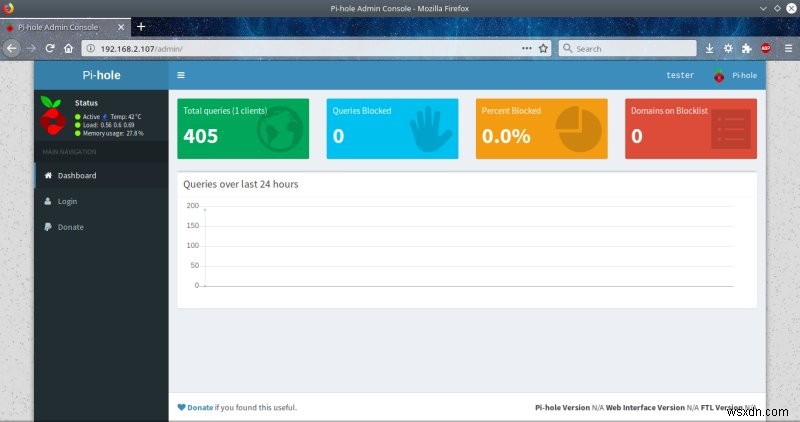Viewport: 800px width, 422px height.
Task: Click the Status label in sidebar
Action: pos(86,103)
